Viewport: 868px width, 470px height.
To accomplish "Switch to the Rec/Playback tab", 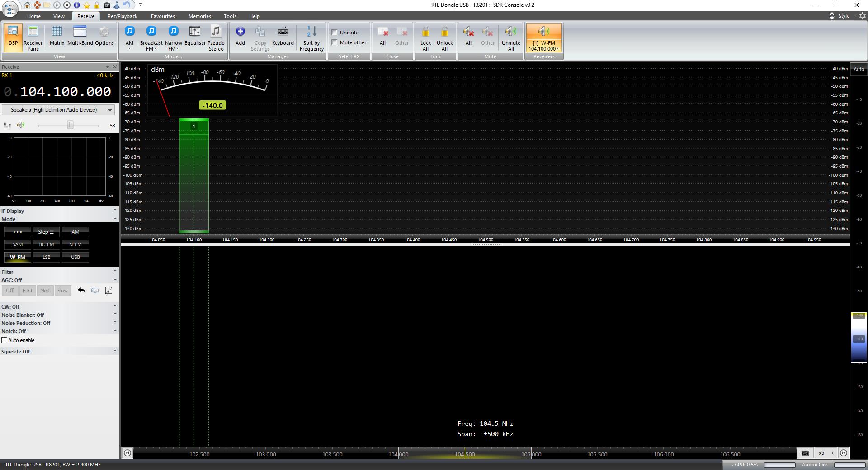I will (x=122, y=16).
